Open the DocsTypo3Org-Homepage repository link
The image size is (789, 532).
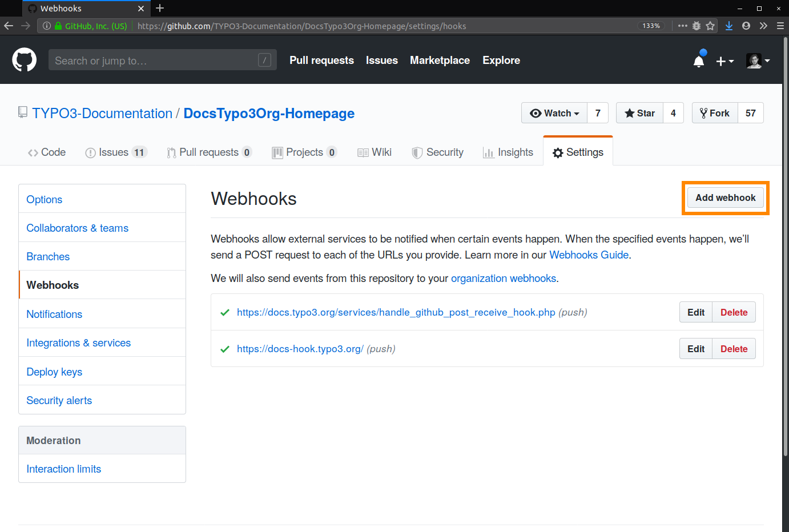(x=269, y=113)
